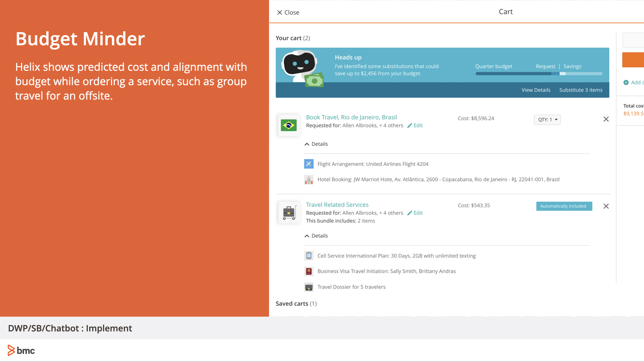Remove Travel Related Services with X
Image resolution: width=644 pixels, height=362 pixels.
(606, 206)
